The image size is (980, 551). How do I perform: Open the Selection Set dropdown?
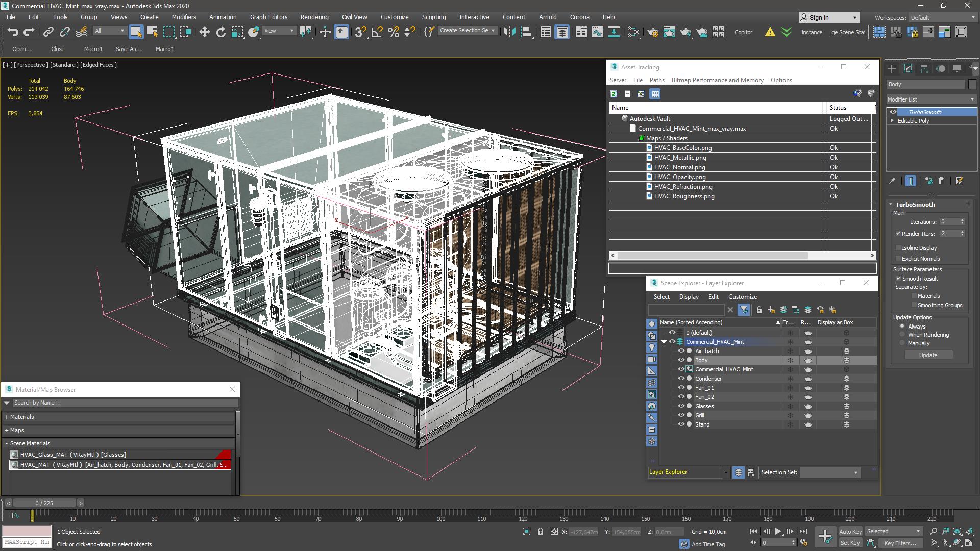pos(830,472)
